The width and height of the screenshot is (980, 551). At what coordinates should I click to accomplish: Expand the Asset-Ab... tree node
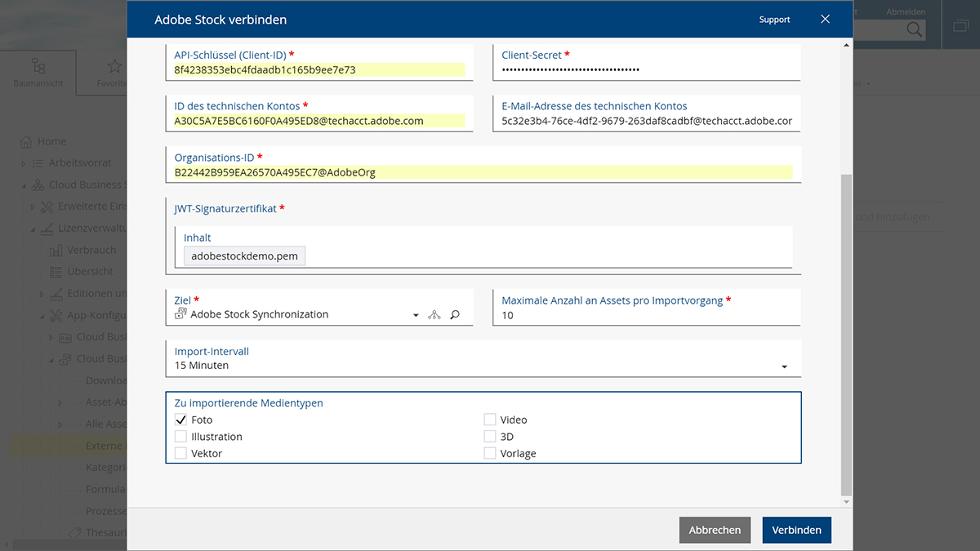(60, 402)
